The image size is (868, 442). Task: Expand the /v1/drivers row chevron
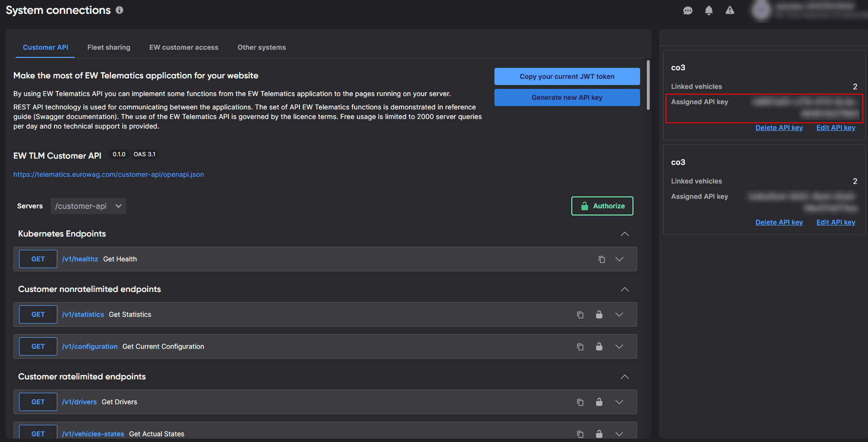tap(620, 402)
